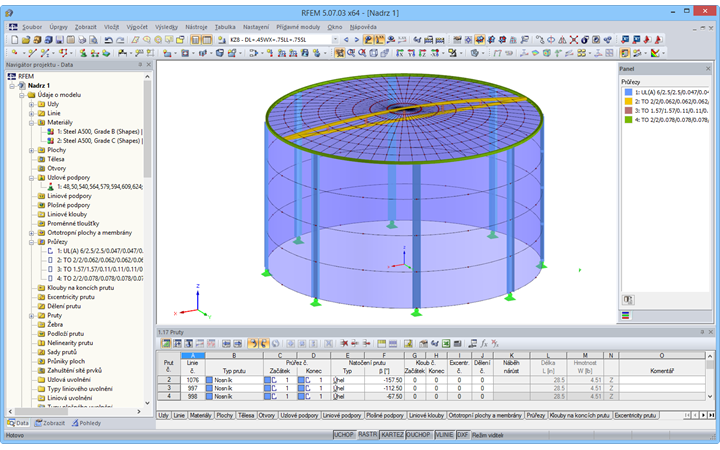Select Steel A500 Grade B material item

100,132
